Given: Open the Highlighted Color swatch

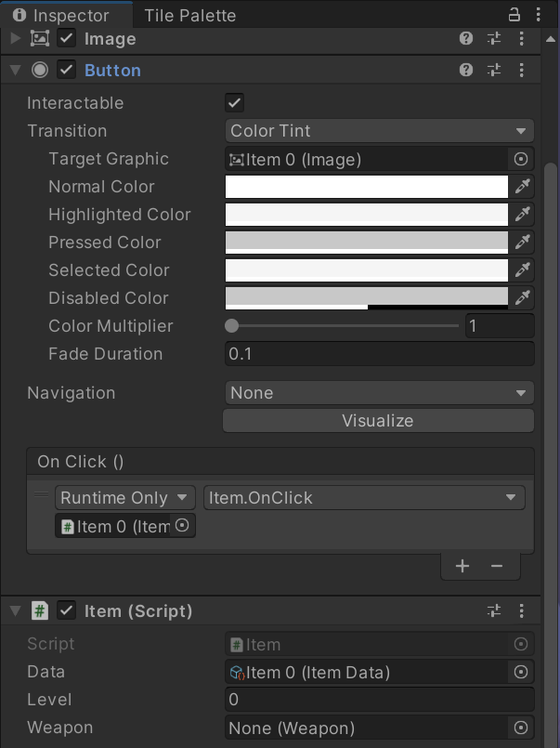Looking at the screenshot, I should click(367, 215).
